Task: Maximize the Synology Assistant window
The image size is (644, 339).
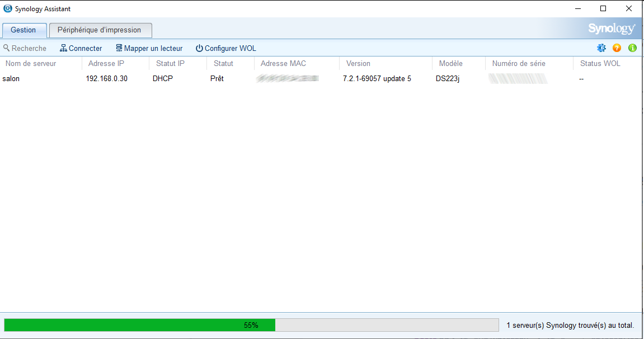Action: pyautogui.click(x=603, y=8)
